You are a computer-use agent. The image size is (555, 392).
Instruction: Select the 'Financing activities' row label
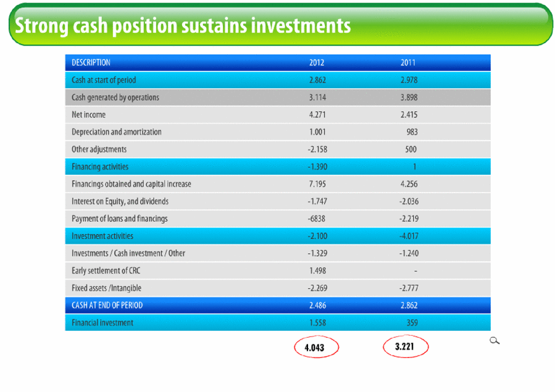pos(100,167)
